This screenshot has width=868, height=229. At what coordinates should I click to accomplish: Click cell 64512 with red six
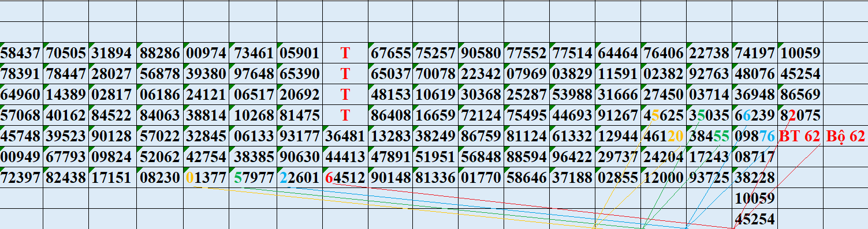(x=345, y=177)
